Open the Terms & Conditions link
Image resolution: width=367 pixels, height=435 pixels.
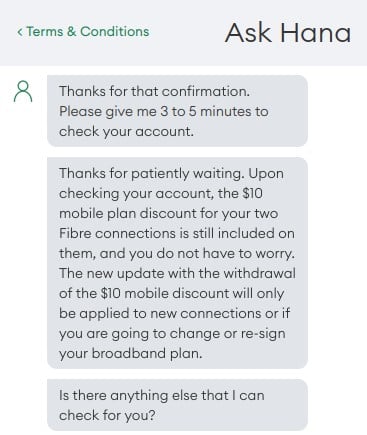(x=83, y=32)
